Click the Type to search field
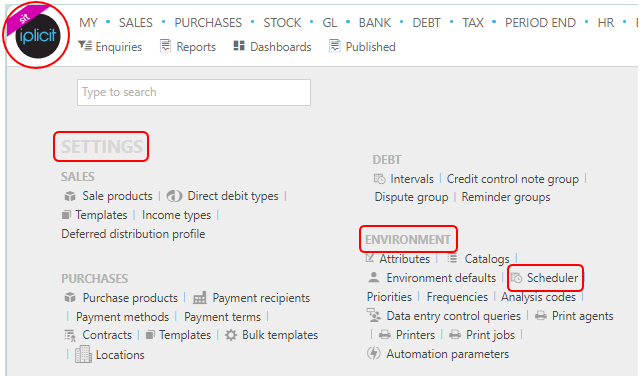The width and height of the screenshot is (643, 376). (194, 92)
